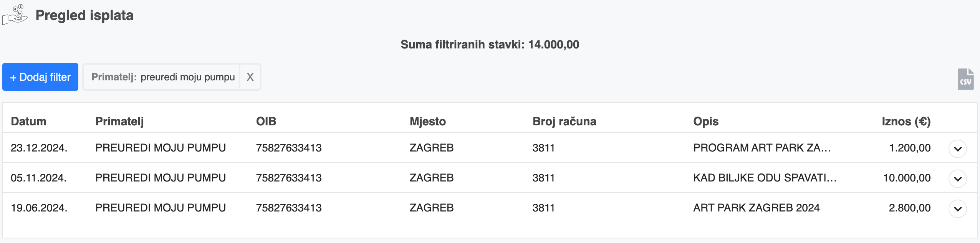Select the ART PARK ZAGREB 2024 row

[x=490, y=208]
